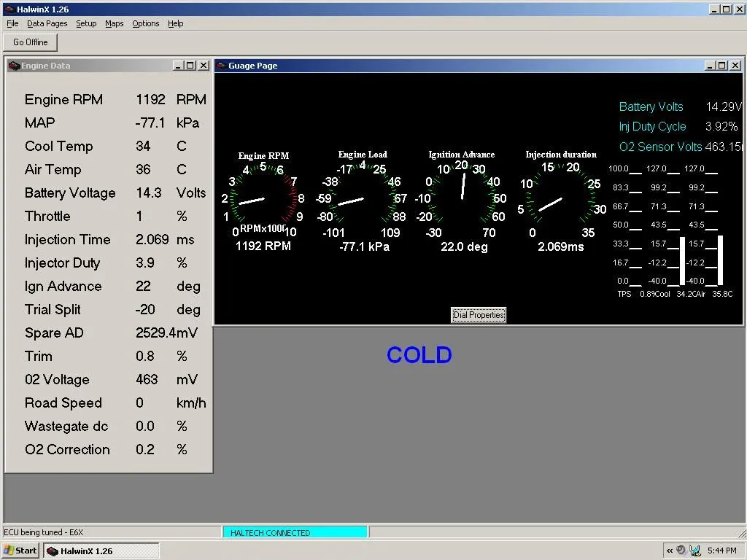The image size is (747, 560).
Task: Open the Help menu
Action: coord(175,23)
